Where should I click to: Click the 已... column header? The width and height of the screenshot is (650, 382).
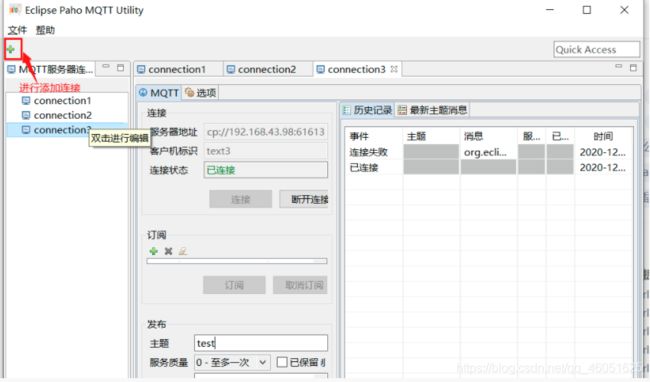click(560, 136)
